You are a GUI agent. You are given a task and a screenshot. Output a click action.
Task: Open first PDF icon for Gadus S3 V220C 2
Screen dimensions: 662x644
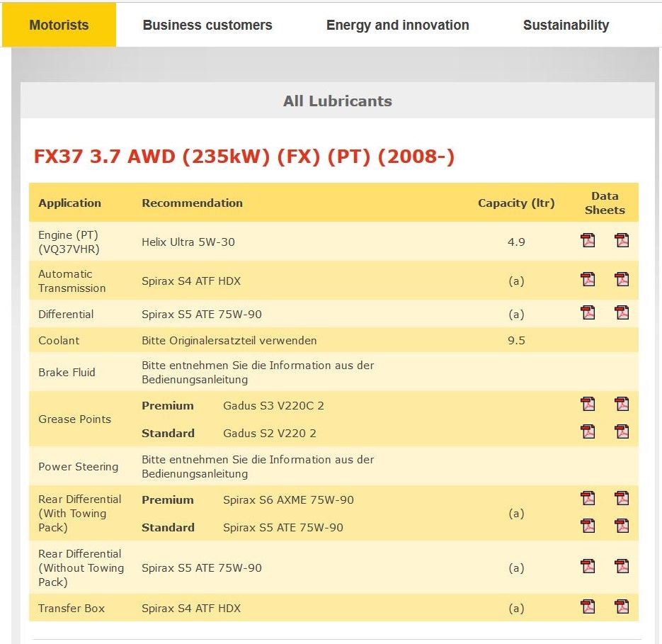[x=588, y=404]
